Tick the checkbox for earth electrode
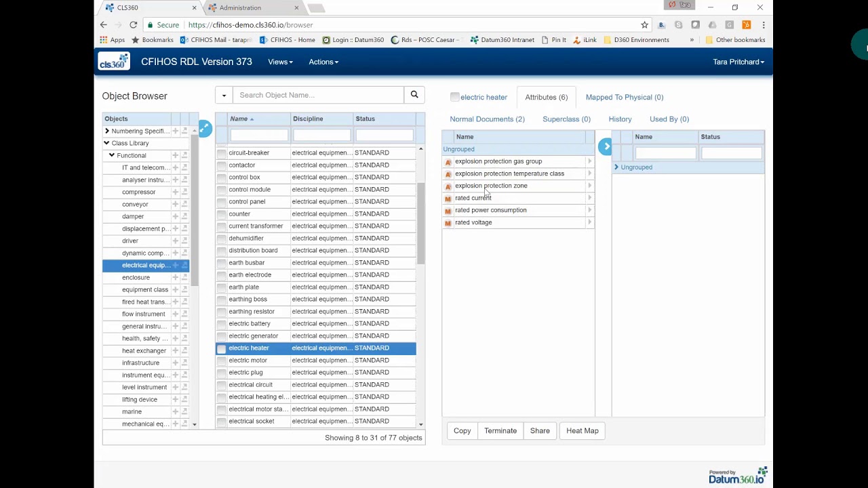Viewport: 868px width, 488px height. [221, 275]
